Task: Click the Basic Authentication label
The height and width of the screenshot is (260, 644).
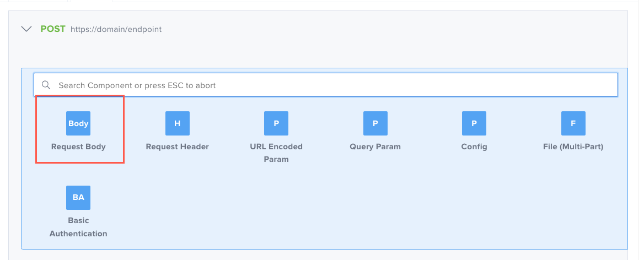Action: click(78, 227)
